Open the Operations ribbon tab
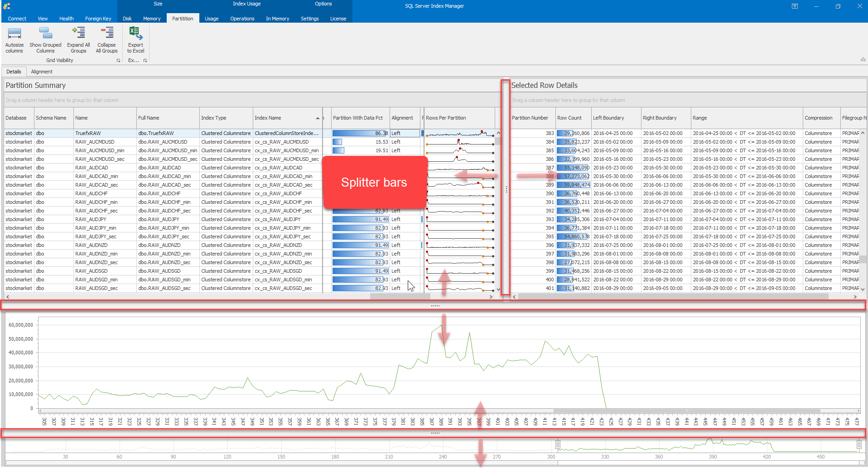This screenshot has width=868, height=468. click(x=242, y=19)
